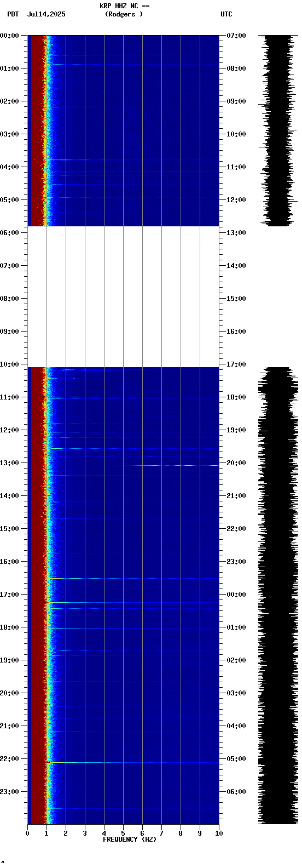This screenshot has height=868, width=302.
Task: Click the FREQUENCY (HZ) axis title
Action: pyautogui.click(x=130, y=840)
